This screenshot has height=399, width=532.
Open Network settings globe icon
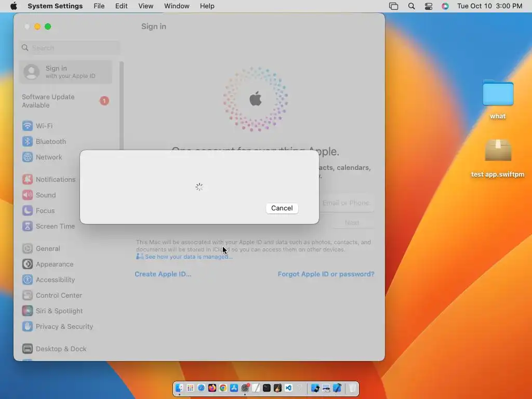28,157
